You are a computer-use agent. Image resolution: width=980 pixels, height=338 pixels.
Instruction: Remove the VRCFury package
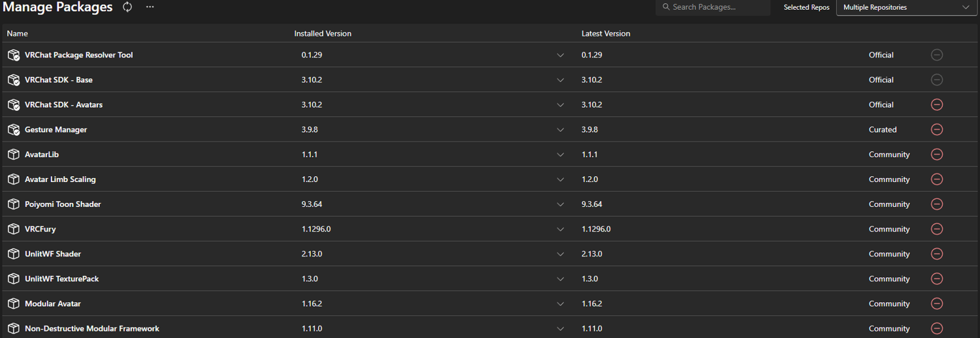point(937,229)
